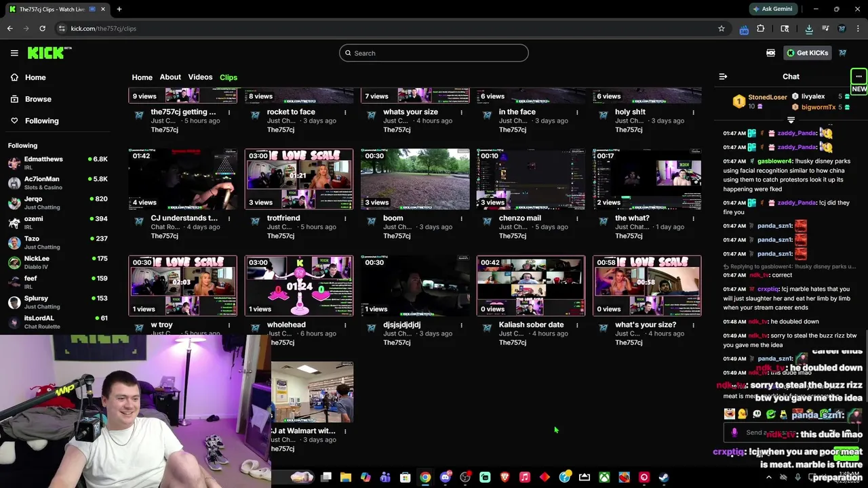Open the hamburger sidebar menu

click(14, 53)
